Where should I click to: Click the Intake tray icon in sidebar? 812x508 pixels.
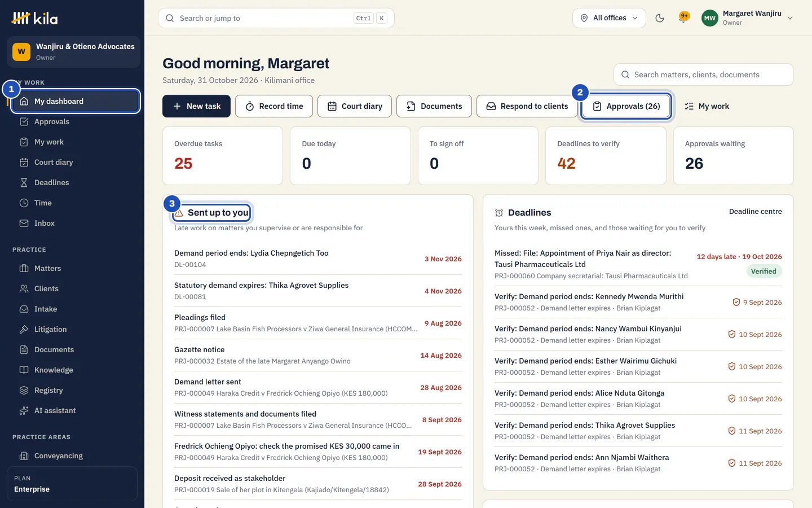pyautogui.click(x=24, y=309)
